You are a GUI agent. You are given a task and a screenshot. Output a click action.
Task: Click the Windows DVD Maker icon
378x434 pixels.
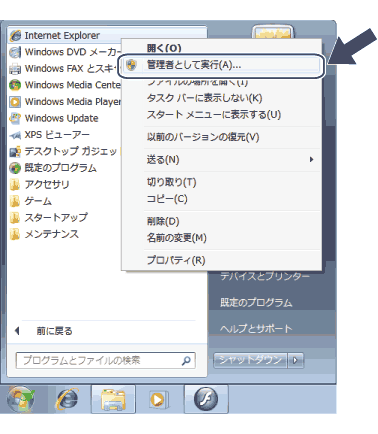coord(15,52)
